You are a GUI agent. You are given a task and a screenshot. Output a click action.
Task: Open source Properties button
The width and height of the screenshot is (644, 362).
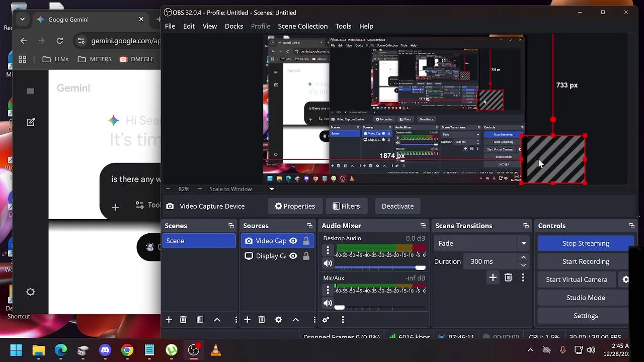(x=295, y=206)
